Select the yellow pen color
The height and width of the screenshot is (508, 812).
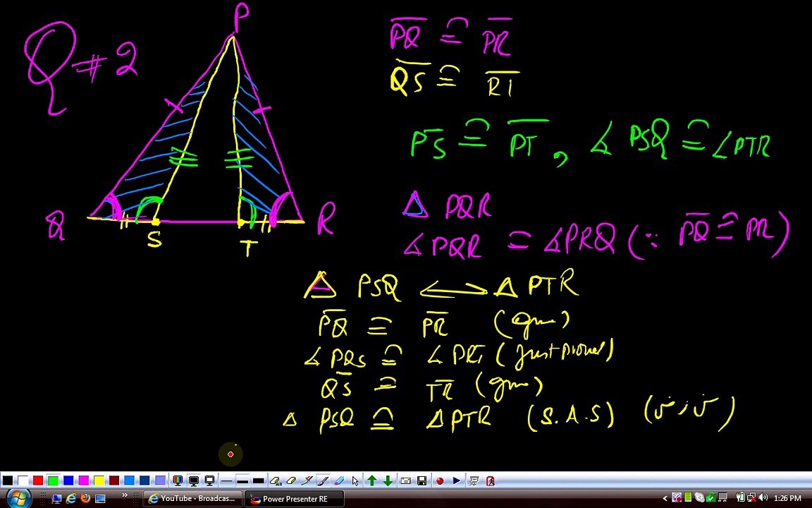tap(99, 480)
